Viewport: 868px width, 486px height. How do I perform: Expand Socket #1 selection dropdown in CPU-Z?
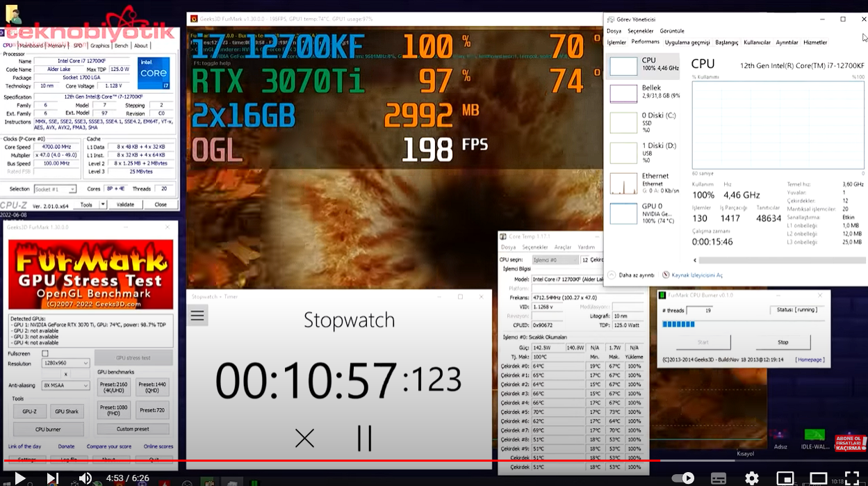click(x=55, y=189)
